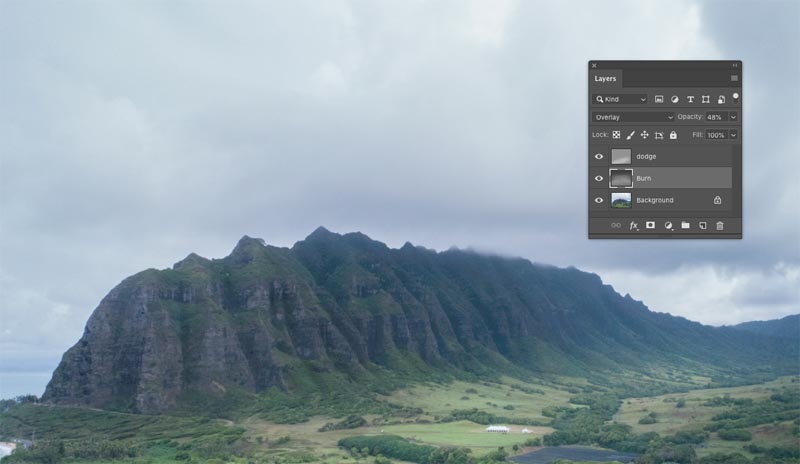Filter for adjustment layers icon
Image resolution: width=800 pixels, height=464 pixels.
674,99
